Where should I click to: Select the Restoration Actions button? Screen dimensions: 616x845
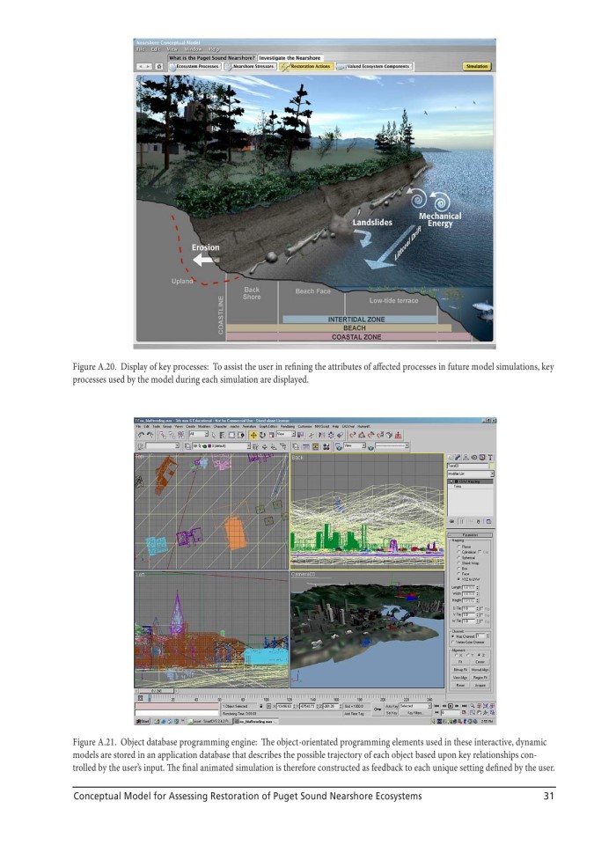tap(306, 66)
